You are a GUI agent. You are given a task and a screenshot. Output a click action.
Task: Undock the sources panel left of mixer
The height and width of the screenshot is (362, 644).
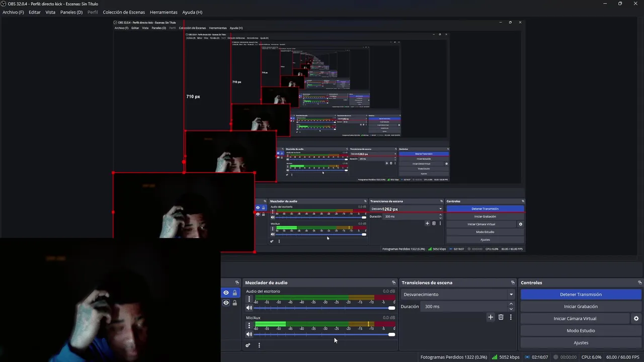[x=236, y=283]
